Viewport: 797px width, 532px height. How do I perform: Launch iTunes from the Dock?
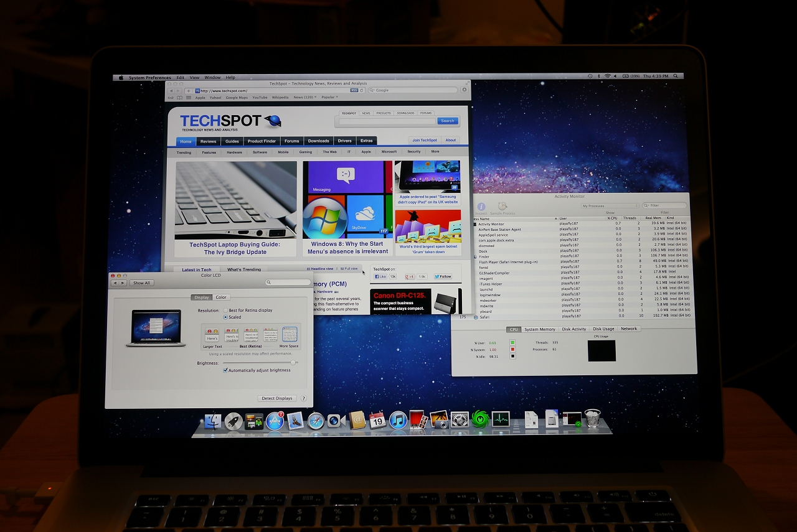point(398,420)
